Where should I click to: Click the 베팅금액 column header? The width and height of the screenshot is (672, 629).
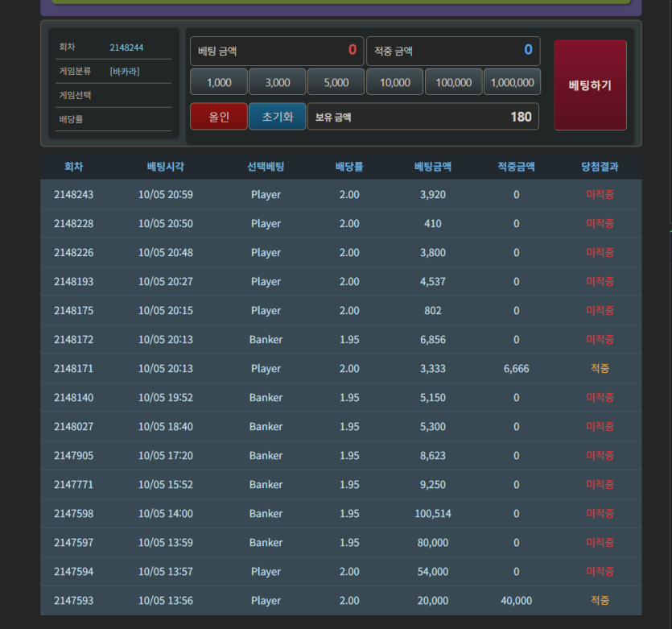(433, 167)
